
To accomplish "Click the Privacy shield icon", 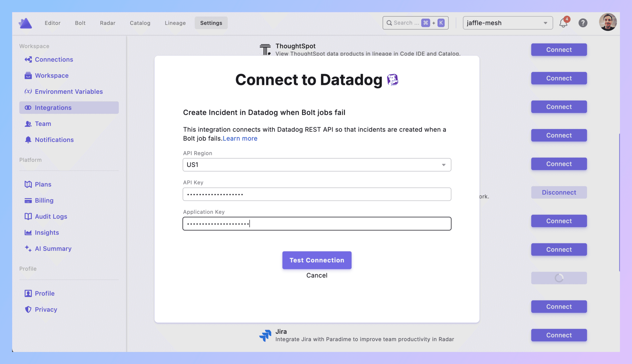I will click(28, 310).
